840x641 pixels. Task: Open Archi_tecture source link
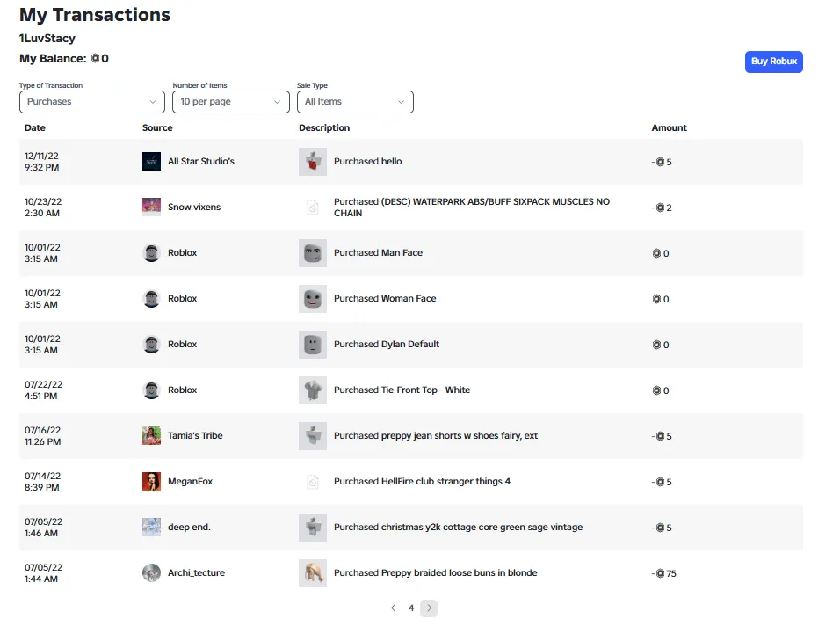[196, 573]
